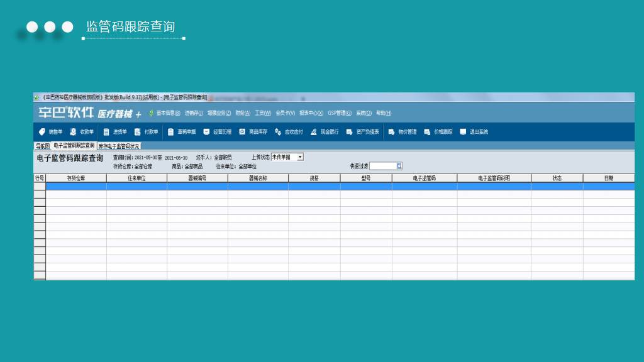This screenshot has height=362, width=644.
Task: Click the 销售单 sales order tag icon
Action: (x=42, y=132)
